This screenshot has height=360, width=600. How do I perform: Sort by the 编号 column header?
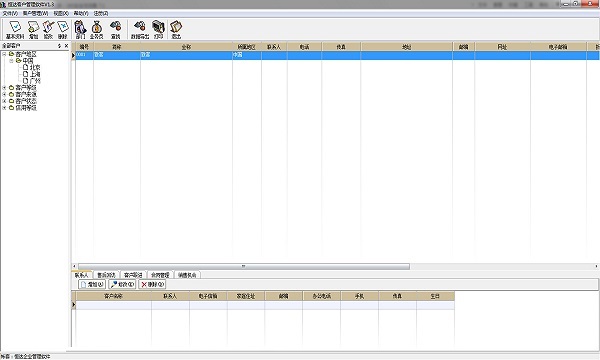(x=84, y=47)
